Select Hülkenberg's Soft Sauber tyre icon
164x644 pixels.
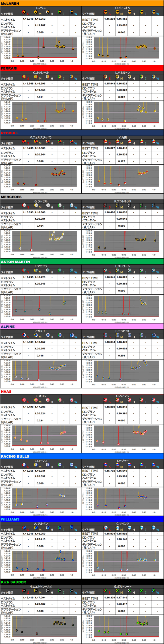pos(24,590)
